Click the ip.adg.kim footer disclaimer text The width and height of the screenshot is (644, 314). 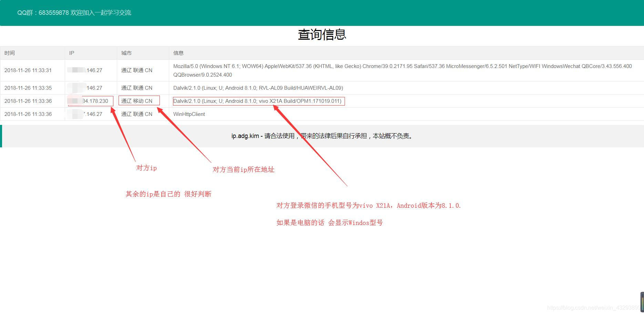coord(322,136)
